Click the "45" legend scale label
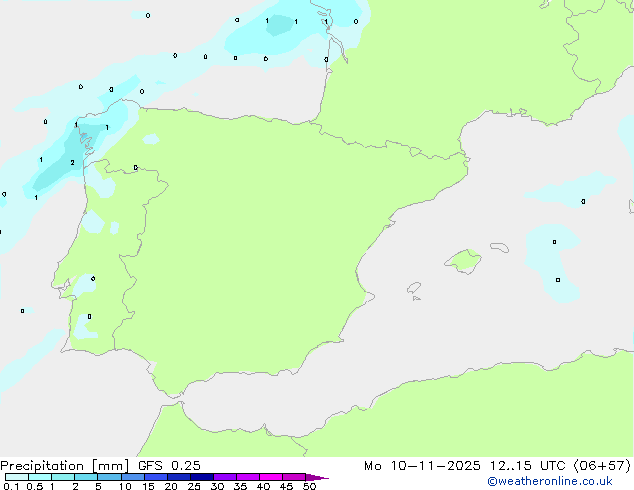634x490 pixels. (x=286, y=486)
